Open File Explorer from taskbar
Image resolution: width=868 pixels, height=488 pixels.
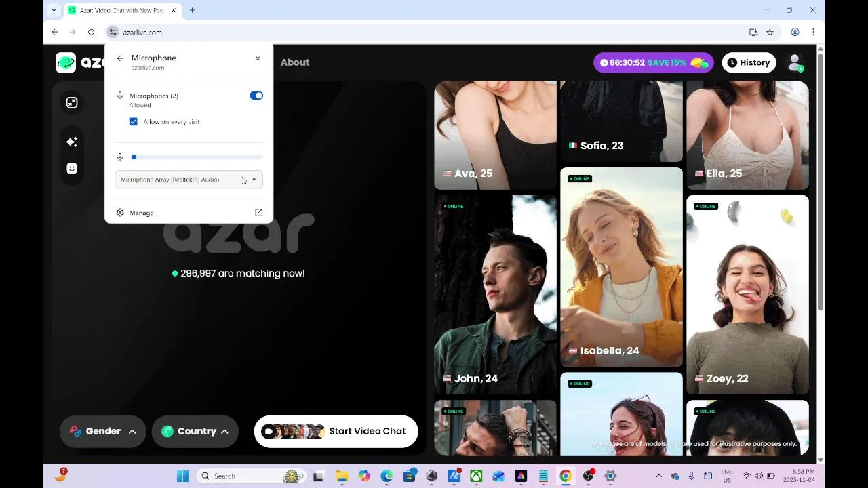341,476
